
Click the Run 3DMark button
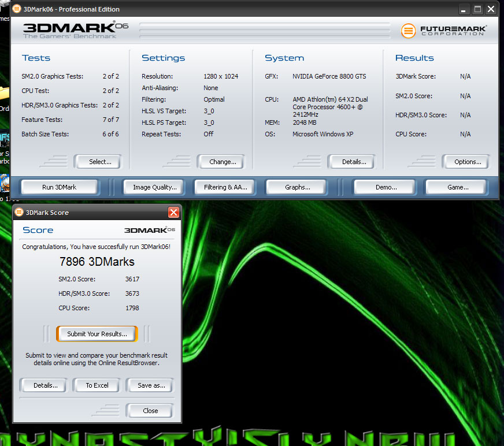tap(59, 187)
